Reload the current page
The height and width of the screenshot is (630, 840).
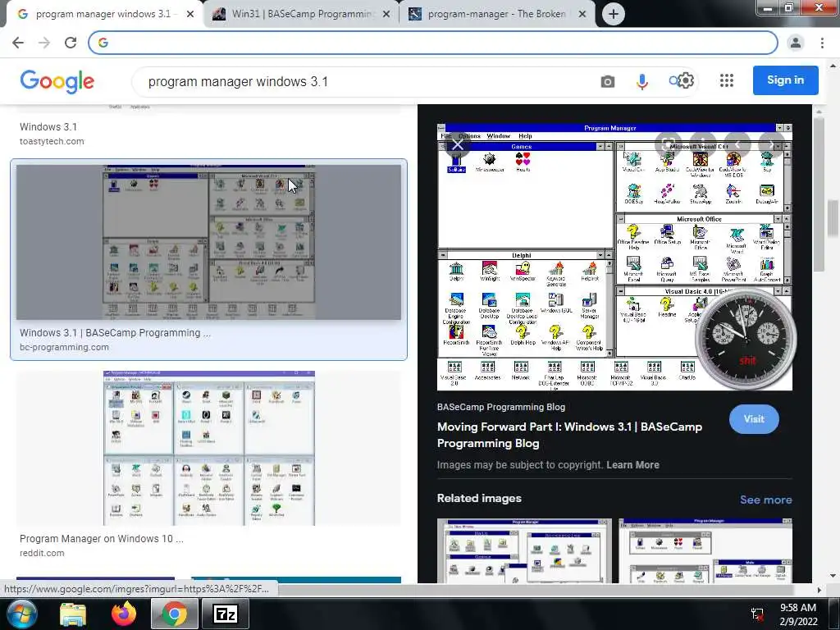click(x=71, y=43)
